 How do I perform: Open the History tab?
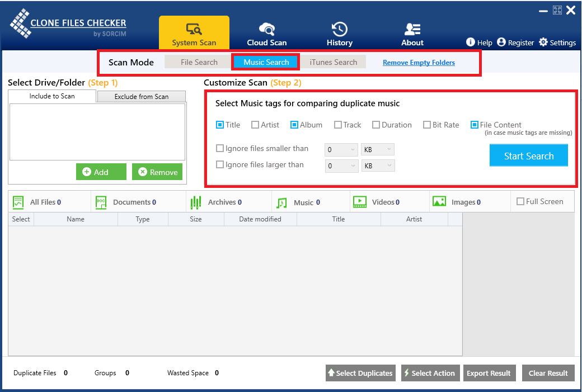coord(339,34)
